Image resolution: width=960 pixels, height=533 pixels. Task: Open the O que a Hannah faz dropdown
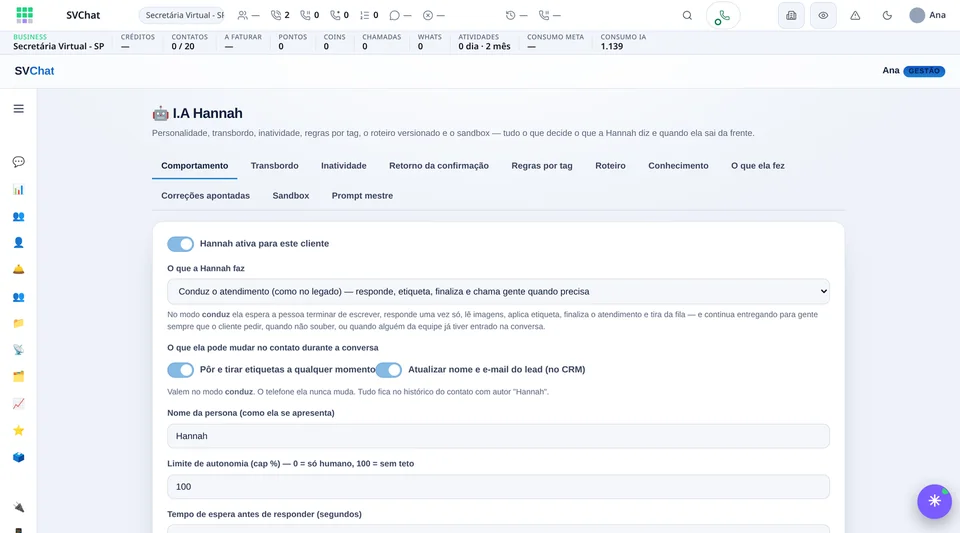(498, 291)
